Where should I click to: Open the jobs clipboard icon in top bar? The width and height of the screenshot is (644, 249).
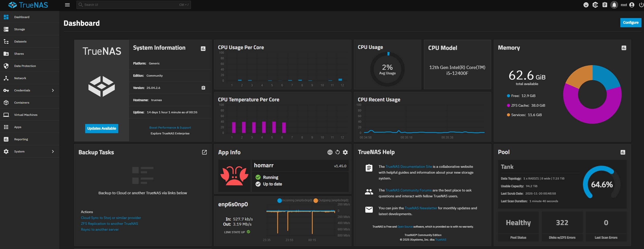pos(605,5)
